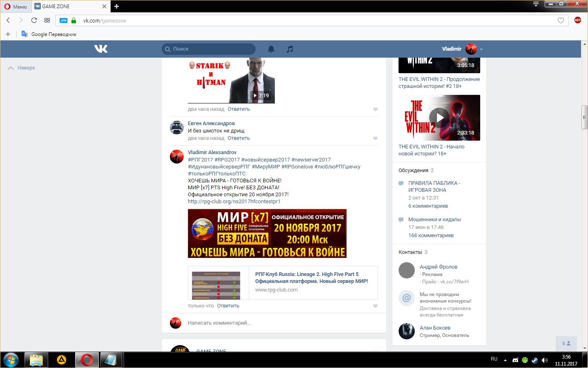Open ПРАВИЛА ПАБЛИКА discussion topic

tap(434, 186)
